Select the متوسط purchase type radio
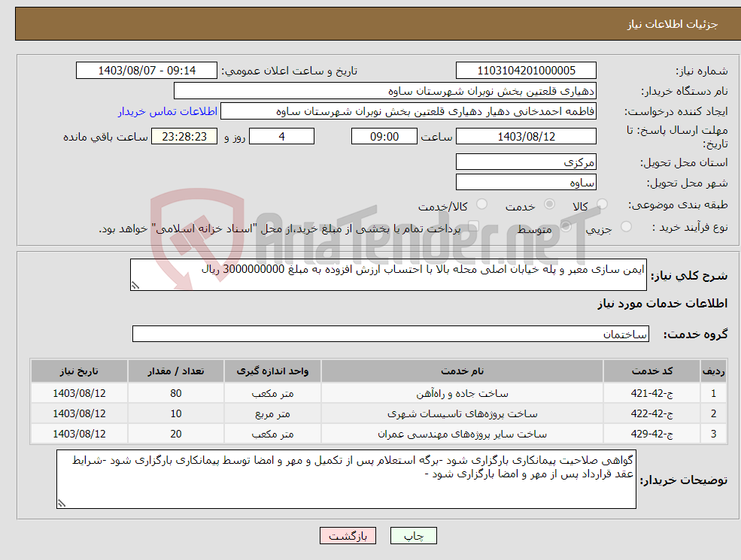 (x=566, y=227)
